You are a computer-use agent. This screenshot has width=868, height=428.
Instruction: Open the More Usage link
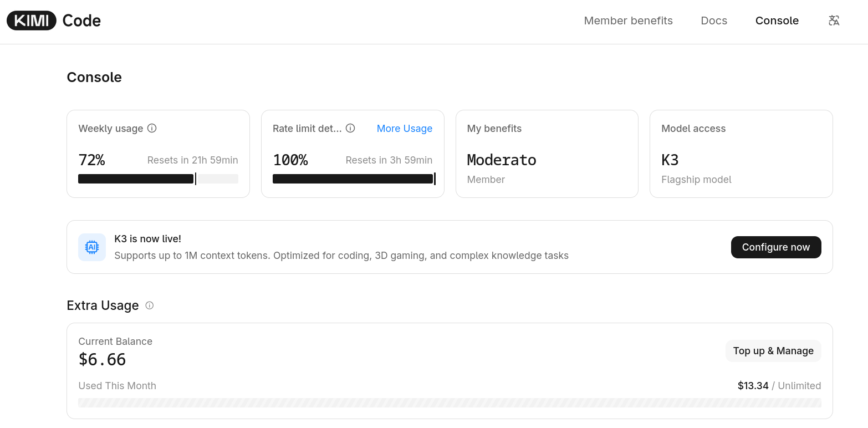[x=405, y=129]
